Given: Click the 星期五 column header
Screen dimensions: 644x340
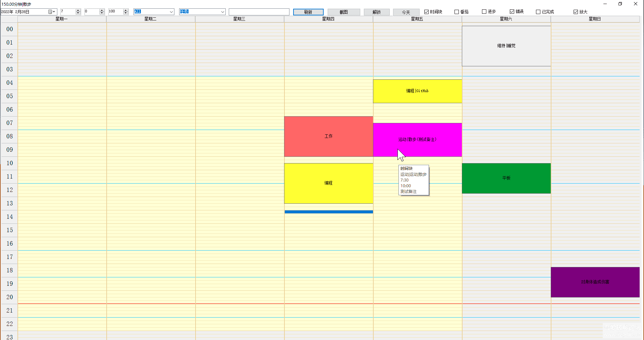Looking at the screenshot, I should click(x=417, y=19).
